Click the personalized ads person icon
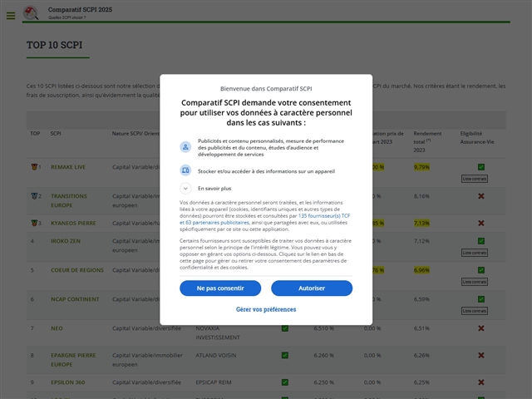The width and height of the screenshot is (532, 399). (185, 147)
